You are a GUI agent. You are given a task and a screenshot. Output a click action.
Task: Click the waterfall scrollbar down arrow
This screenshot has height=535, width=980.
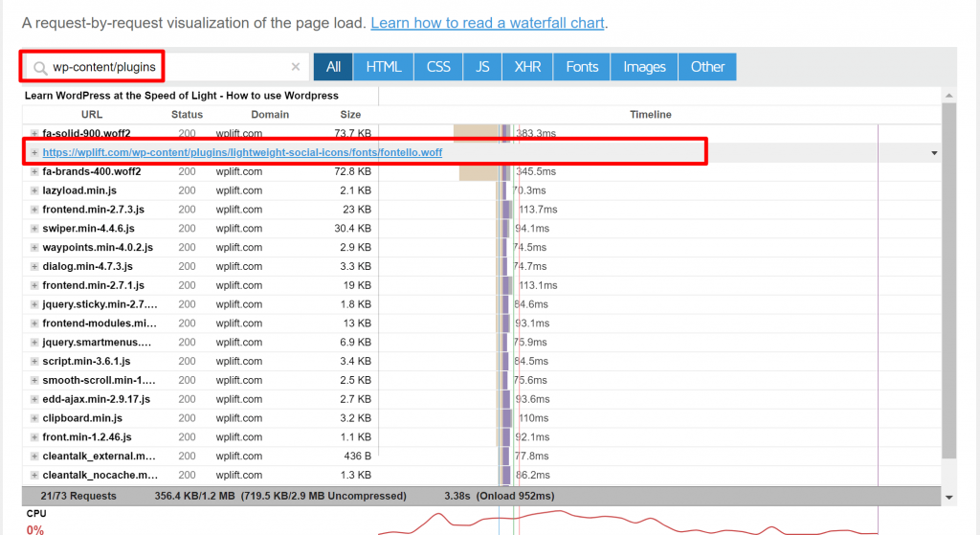click(948, 498)
